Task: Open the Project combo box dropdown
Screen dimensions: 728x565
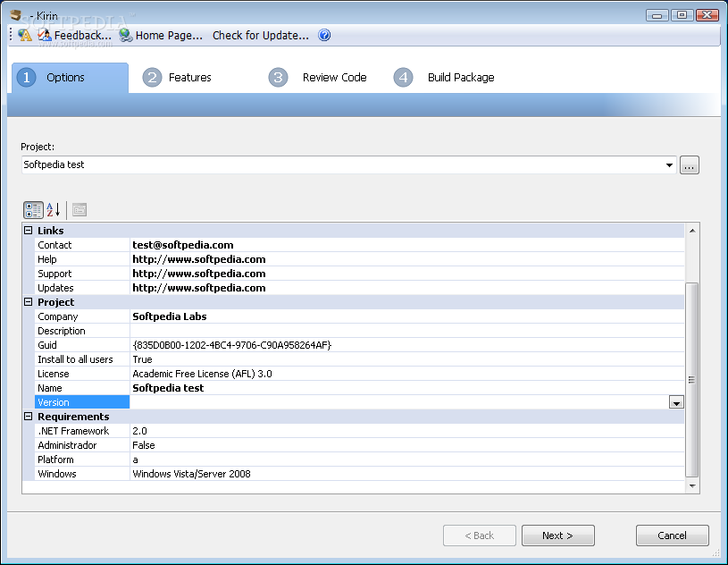Action: click(669, 165)
